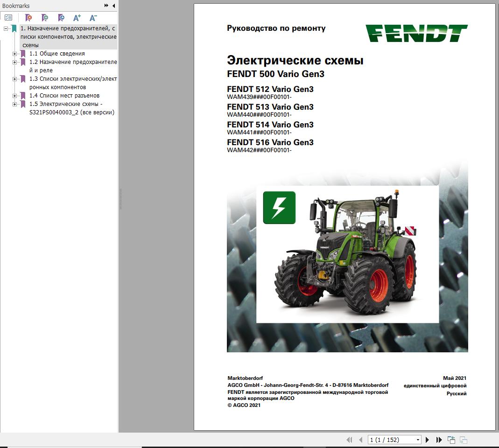
Task: Collapse the Bookmarks panel with left arrow
Action: click(114, 6)
